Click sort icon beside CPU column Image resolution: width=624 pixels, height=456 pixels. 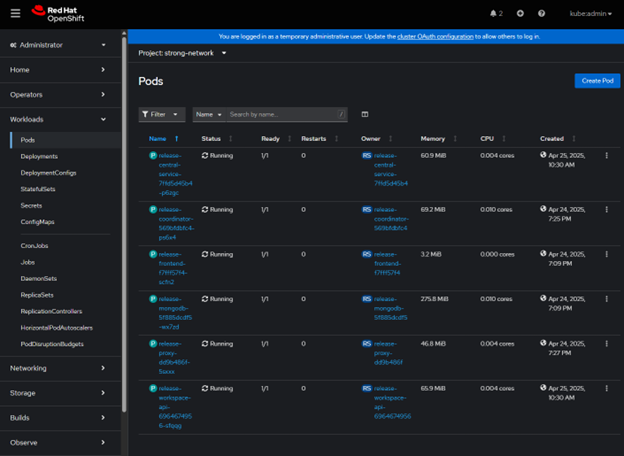click(x=504, y=139)
